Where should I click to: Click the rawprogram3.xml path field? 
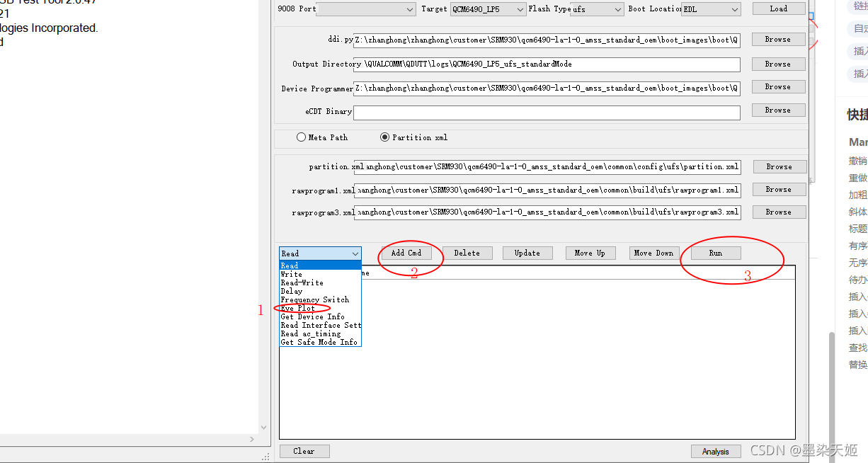547,212
